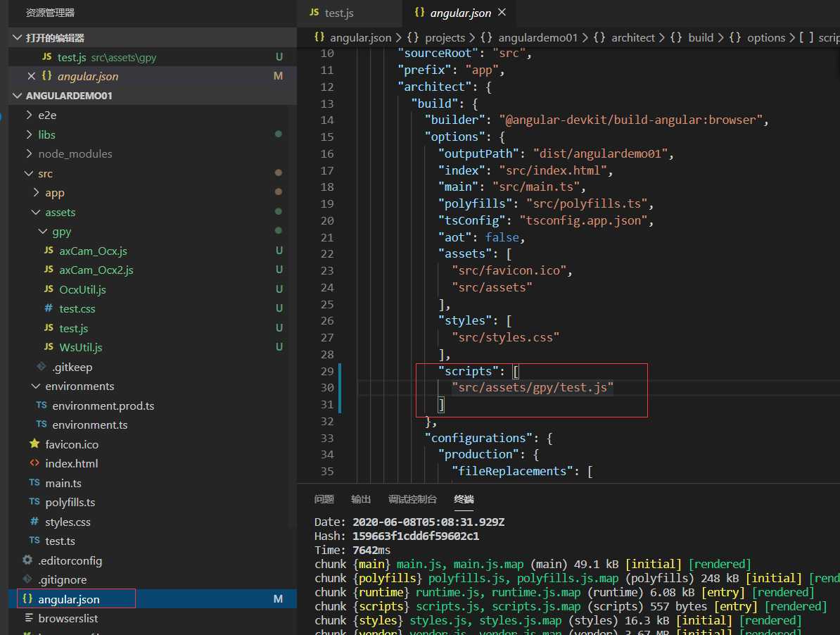
Task: Click angular.json breadcrumb root
Action: point(360,37)
